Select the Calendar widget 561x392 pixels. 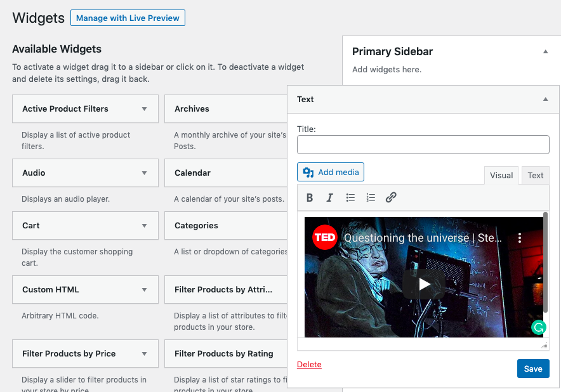click(x=226, y=173)
